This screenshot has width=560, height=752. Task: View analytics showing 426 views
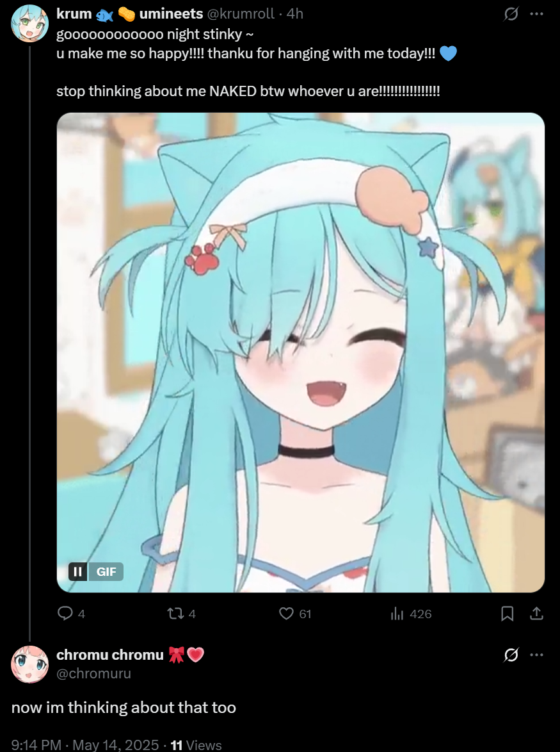click(x=411, y=614)
